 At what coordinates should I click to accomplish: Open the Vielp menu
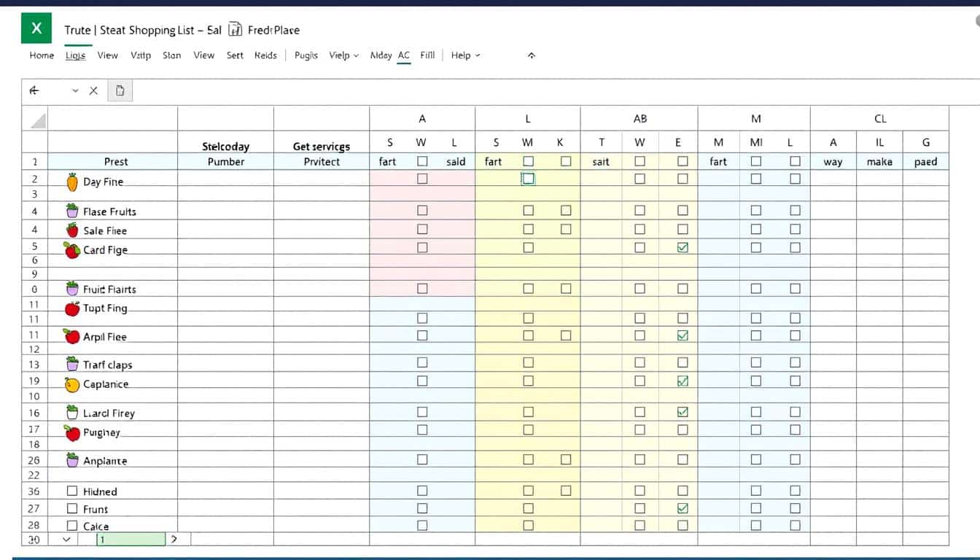pos(343,55)
